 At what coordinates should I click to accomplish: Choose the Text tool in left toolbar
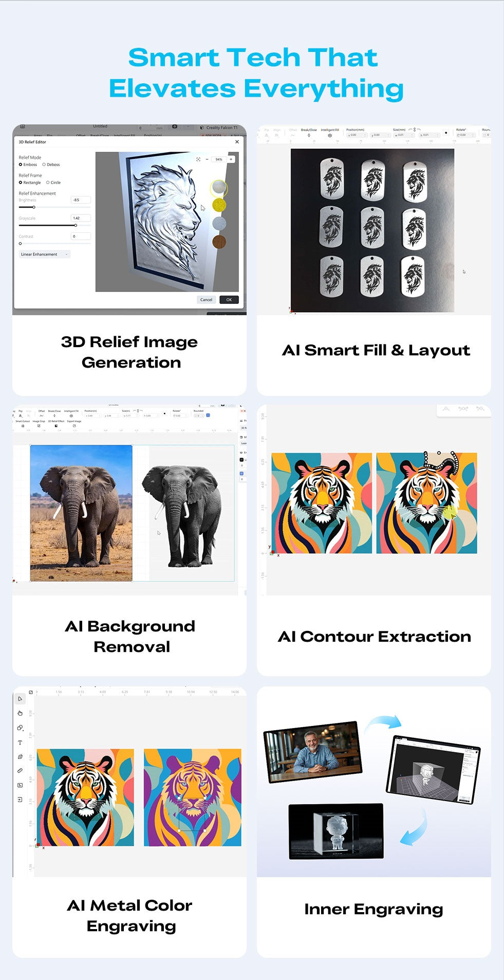tap(20, 742)
